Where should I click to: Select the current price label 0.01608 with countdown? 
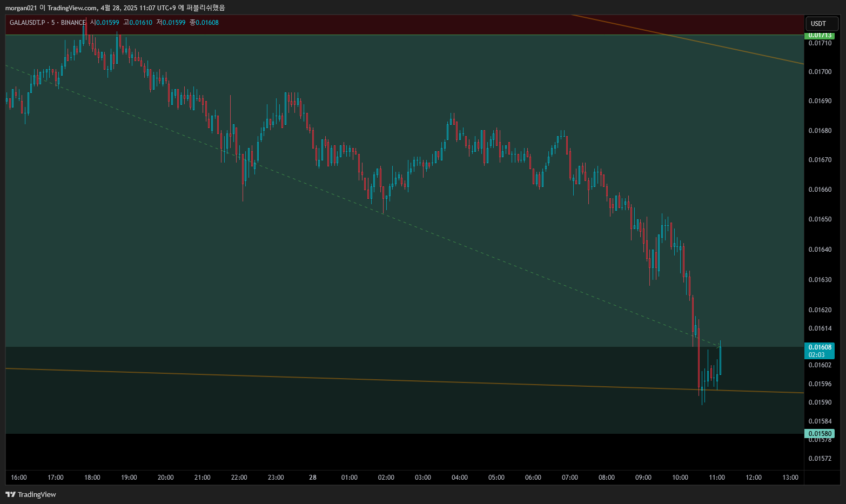pyautogui.click(x=820, y=351)
